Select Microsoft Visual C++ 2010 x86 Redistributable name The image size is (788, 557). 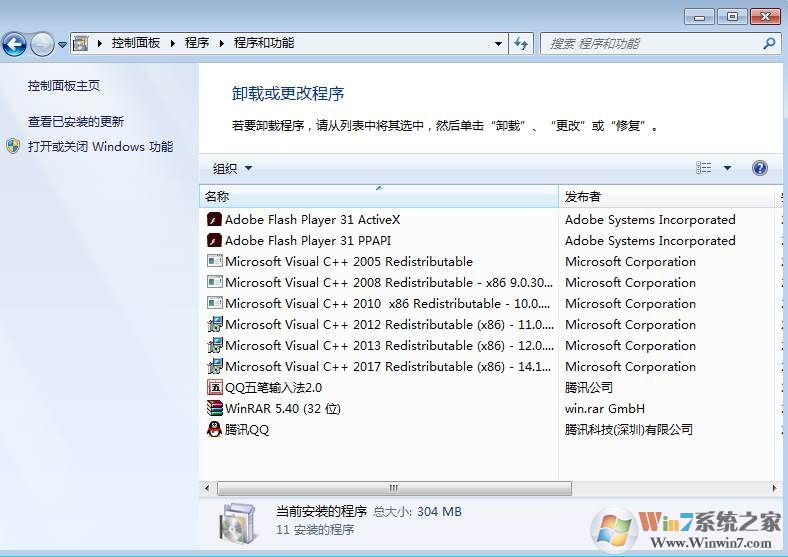click(388, 304)
